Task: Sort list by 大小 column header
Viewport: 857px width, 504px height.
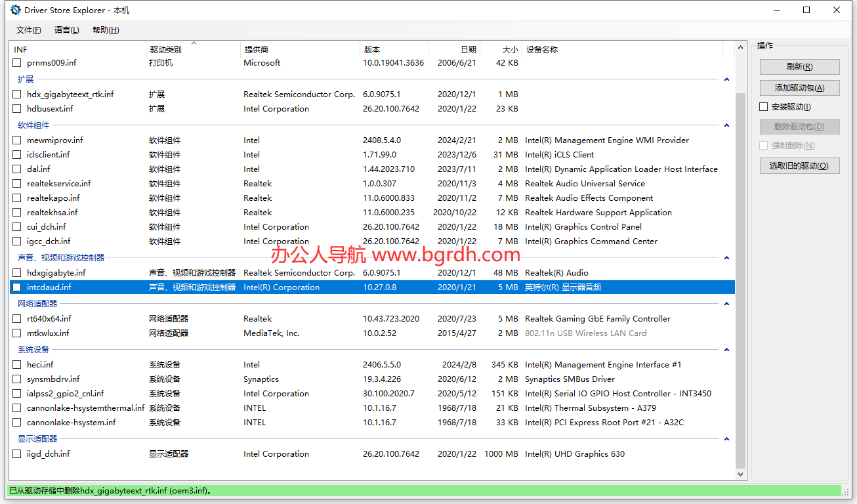Action: tap(510, 50)
